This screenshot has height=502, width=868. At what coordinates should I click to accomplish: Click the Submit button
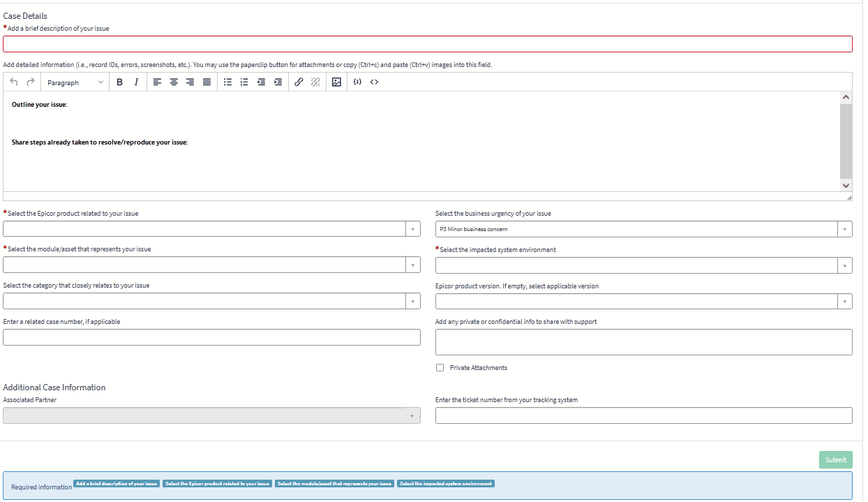click(x=835, y=460)
